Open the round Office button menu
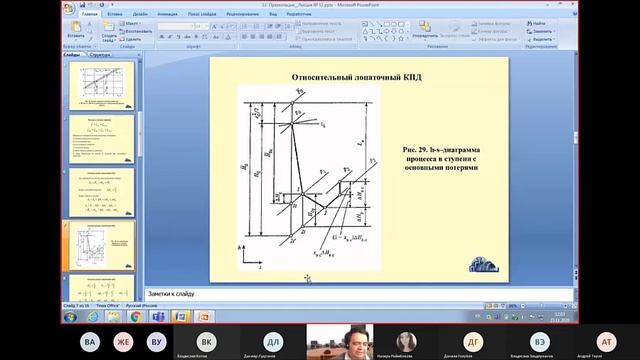640x360 pixels. pos(69,8)
